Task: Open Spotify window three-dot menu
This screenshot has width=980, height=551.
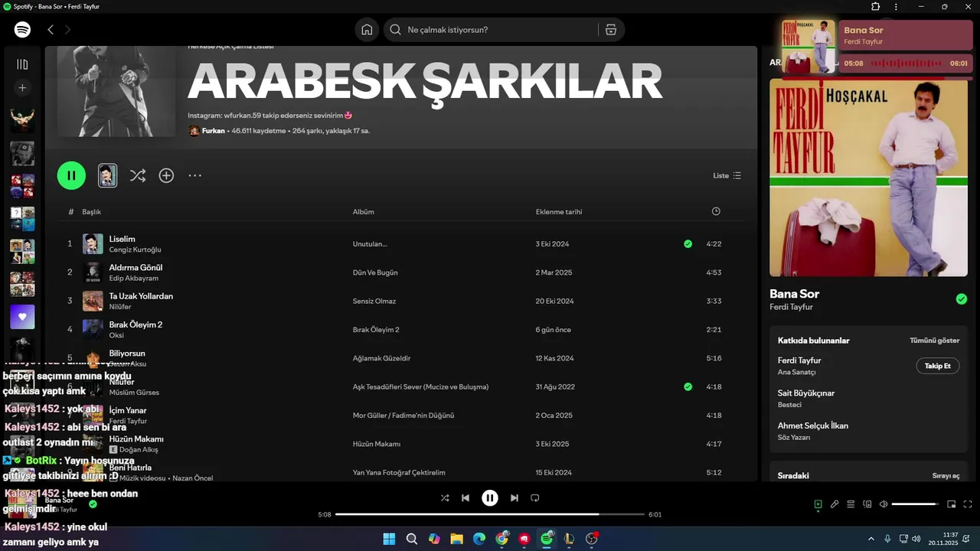Action: [x=895, y=6]
